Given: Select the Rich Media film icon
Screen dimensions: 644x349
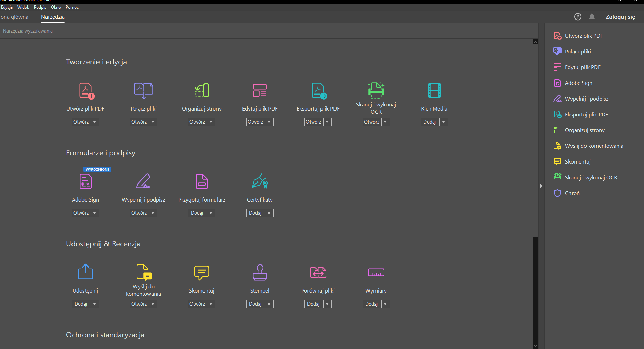Looking at the screenshot, I should 434,91.
